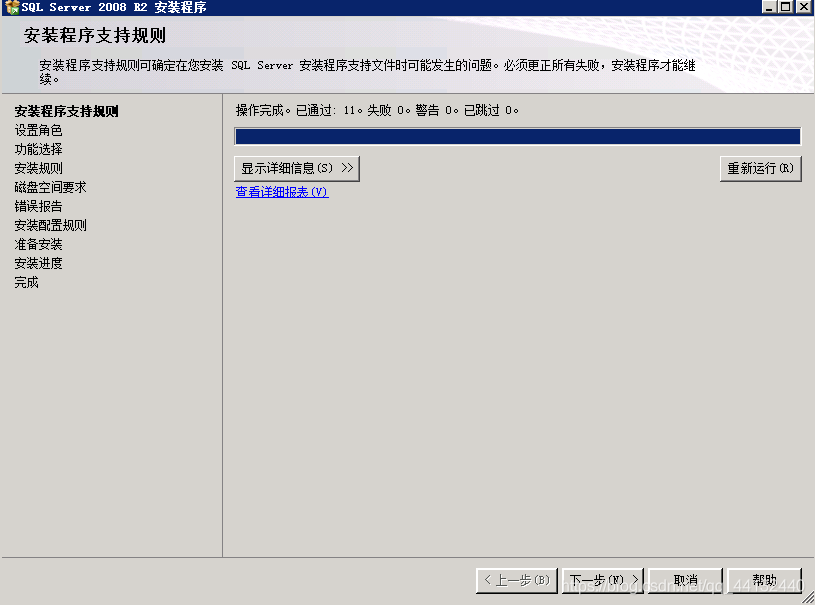This screenshot has height=605, width=815.
Task: Select the 安装进度 step
Action: [38, 263]
